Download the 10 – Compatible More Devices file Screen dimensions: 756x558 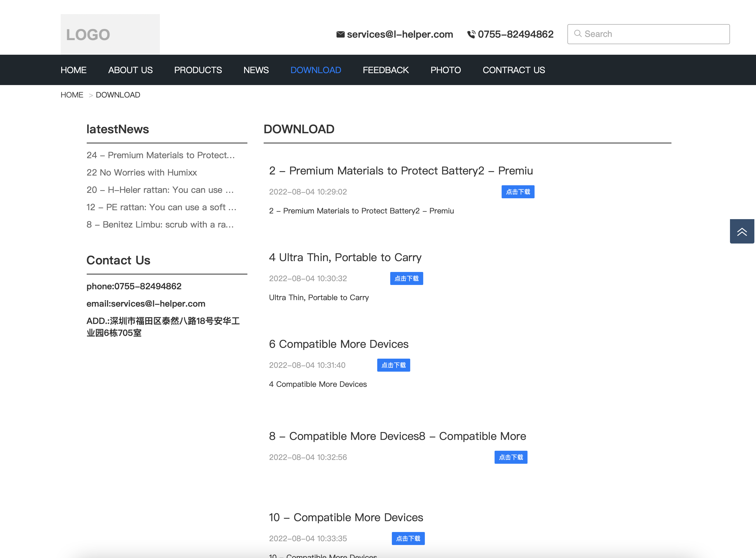408,538
